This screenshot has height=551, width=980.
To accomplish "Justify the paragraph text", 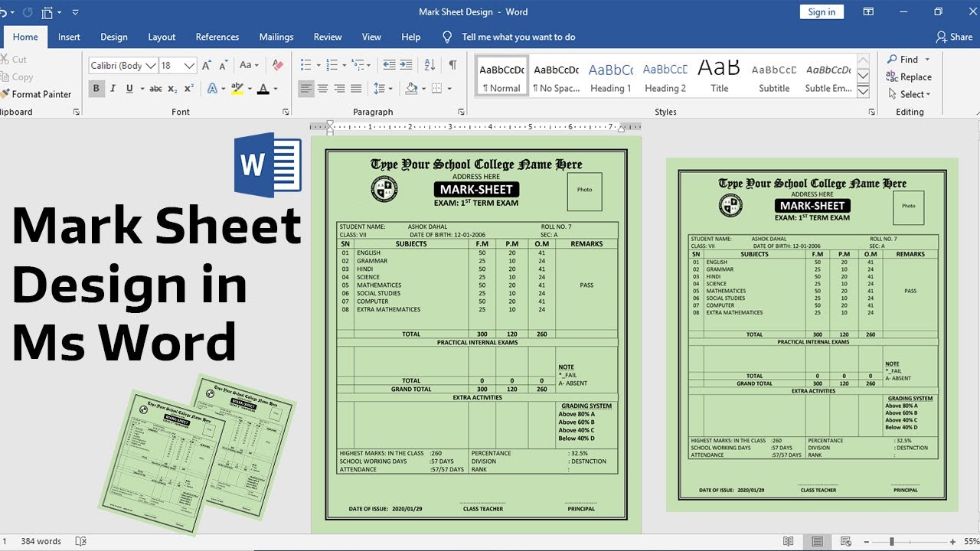I will 356,89.
